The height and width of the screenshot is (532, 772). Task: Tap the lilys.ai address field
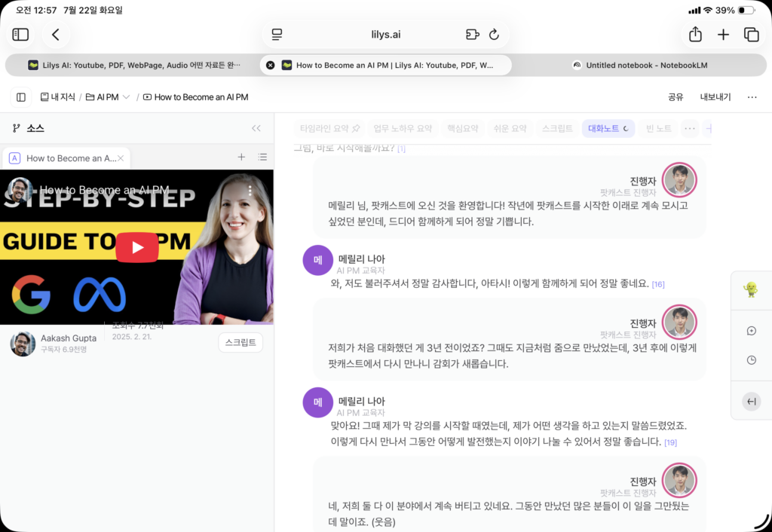(385, 35)
